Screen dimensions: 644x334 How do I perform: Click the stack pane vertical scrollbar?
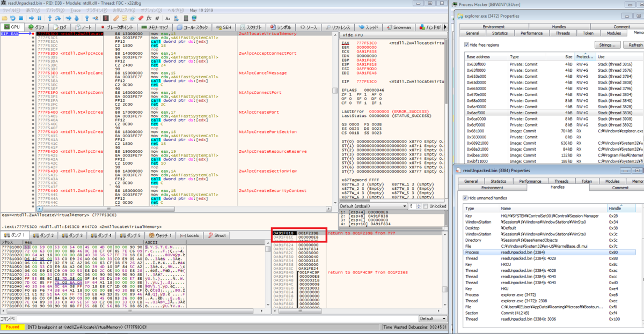point(445,268)
